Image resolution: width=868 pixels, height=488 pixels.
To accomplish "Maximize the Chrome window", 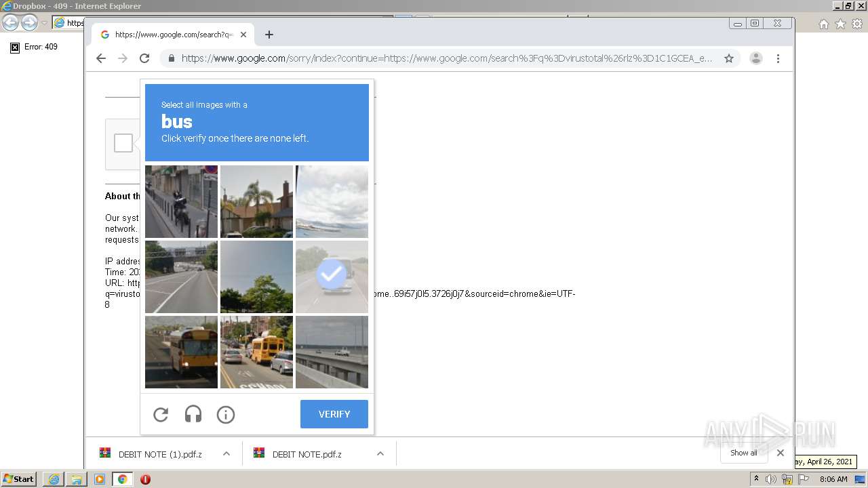I will (755, 23).
